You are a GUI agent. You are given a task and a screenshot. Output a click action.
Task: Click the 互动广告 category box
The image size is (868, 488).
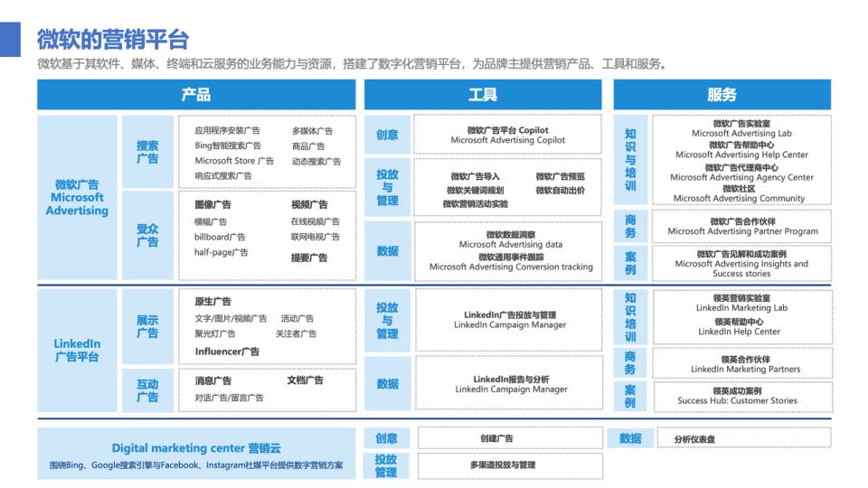coord(147,390)
